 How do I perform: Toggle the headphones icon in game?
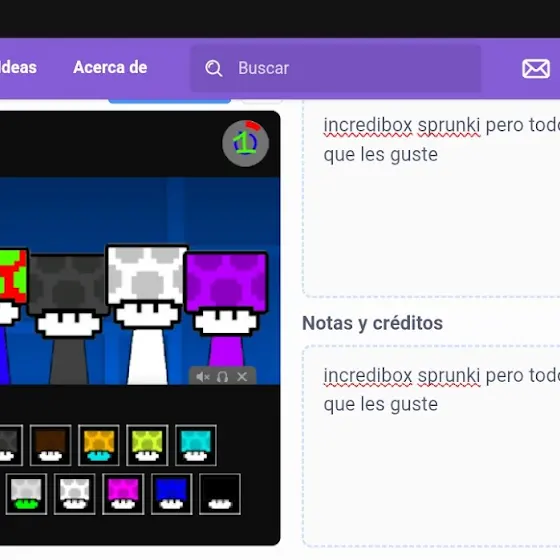click(222, 376)
